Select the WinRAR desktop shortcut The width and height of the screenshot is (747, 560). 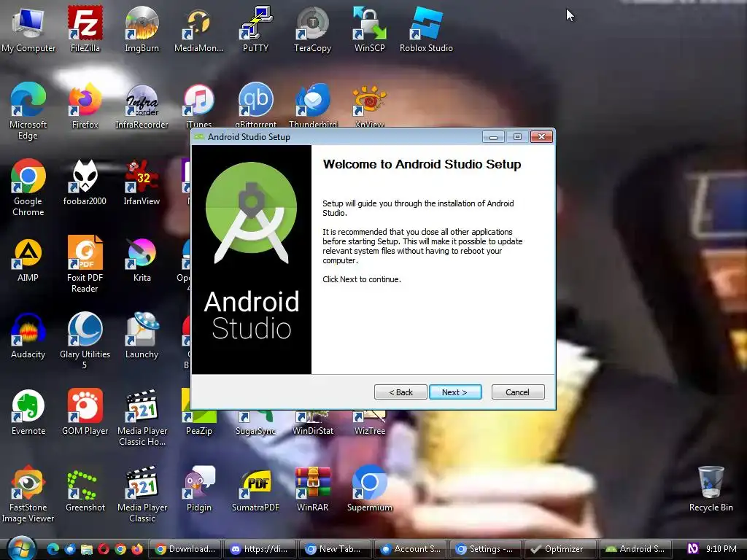312,489
